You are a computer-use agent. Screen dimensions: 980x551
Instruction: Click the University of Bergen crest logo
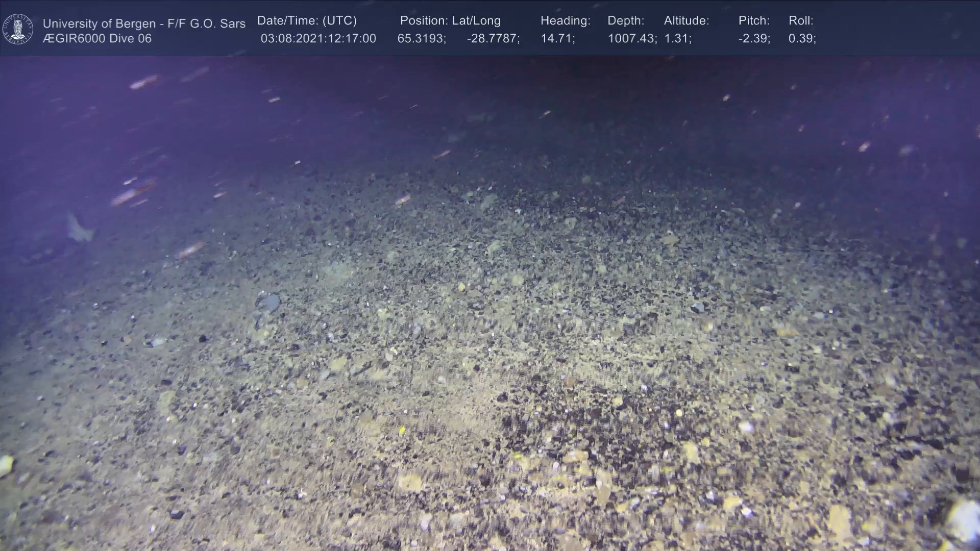click(18, 29)
